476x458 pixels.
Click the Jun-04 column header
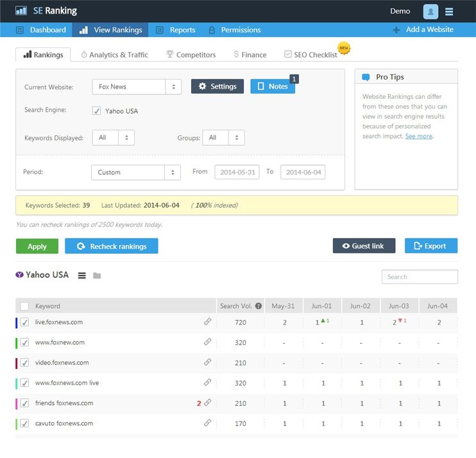pos(438,306)
